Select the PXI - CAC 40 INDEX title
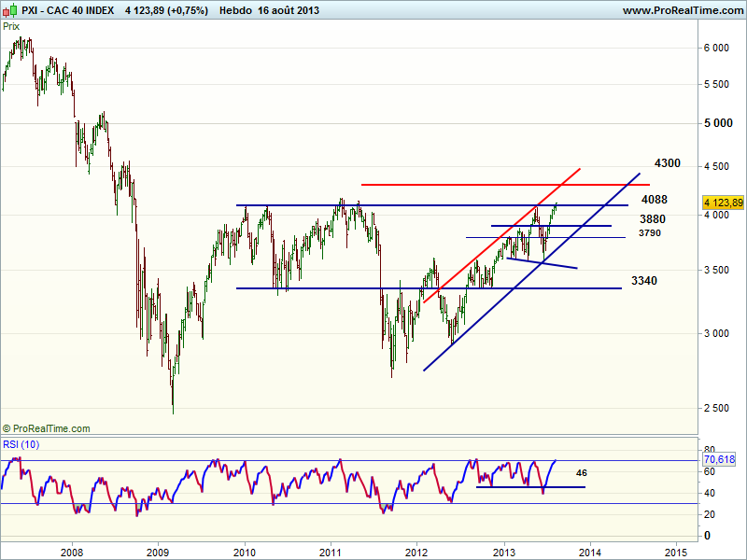 pos(65,10)
